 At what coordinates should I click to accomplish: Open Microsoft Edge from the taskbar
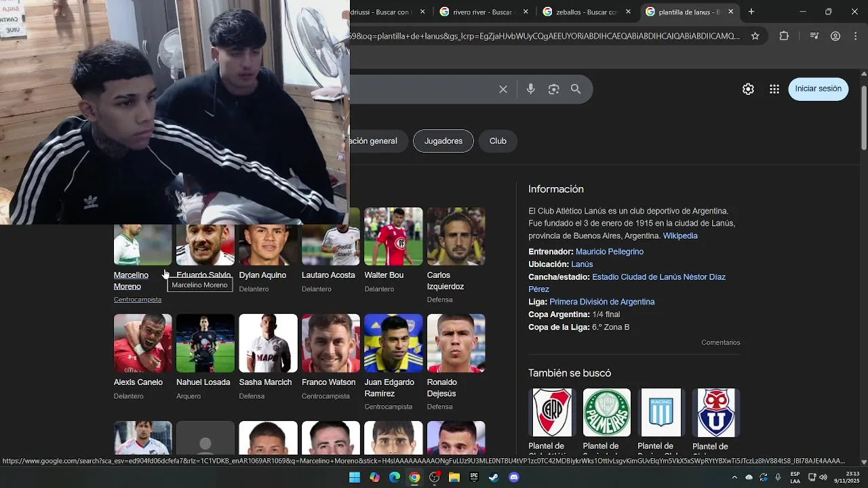[395, 477]
